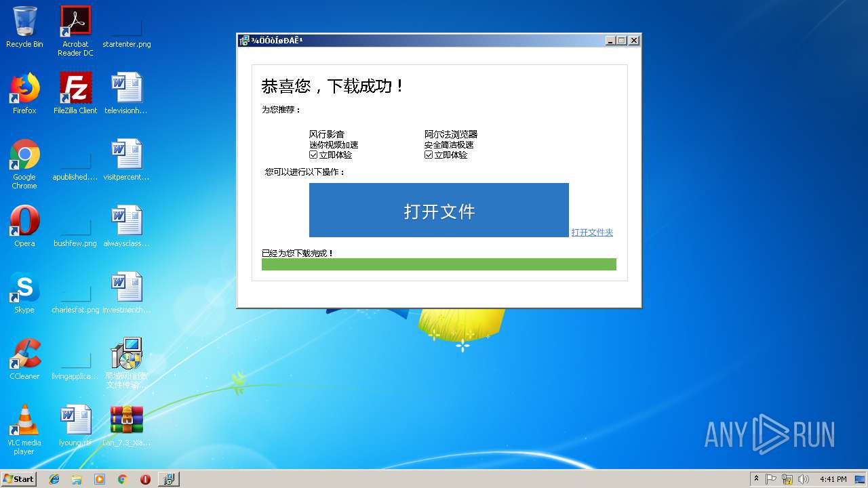Launch Skype desktop shortcut
Image resolution: width=868 pixels, height=488 pixels.
coord(24,293)
